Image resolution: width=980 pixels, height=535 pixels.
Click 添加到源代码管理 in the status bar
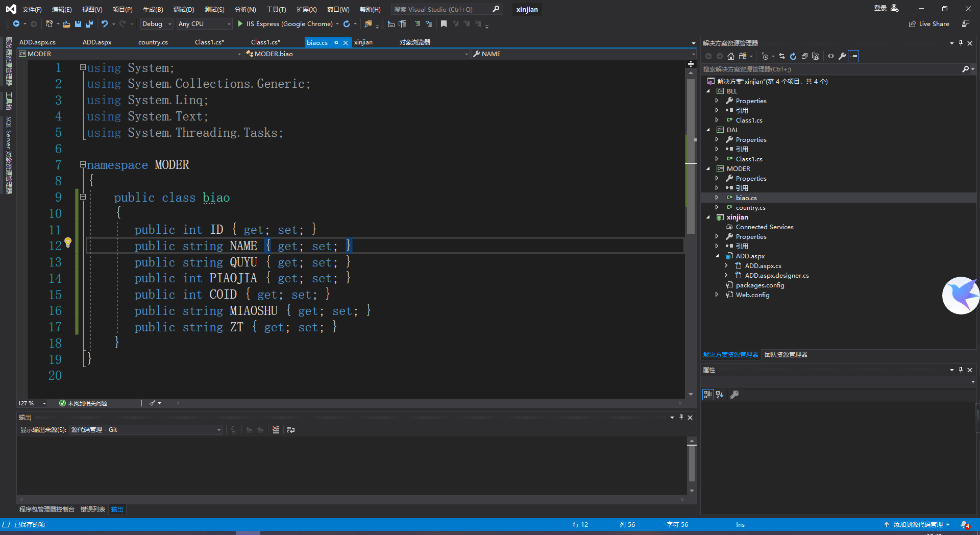pos(917,525)
